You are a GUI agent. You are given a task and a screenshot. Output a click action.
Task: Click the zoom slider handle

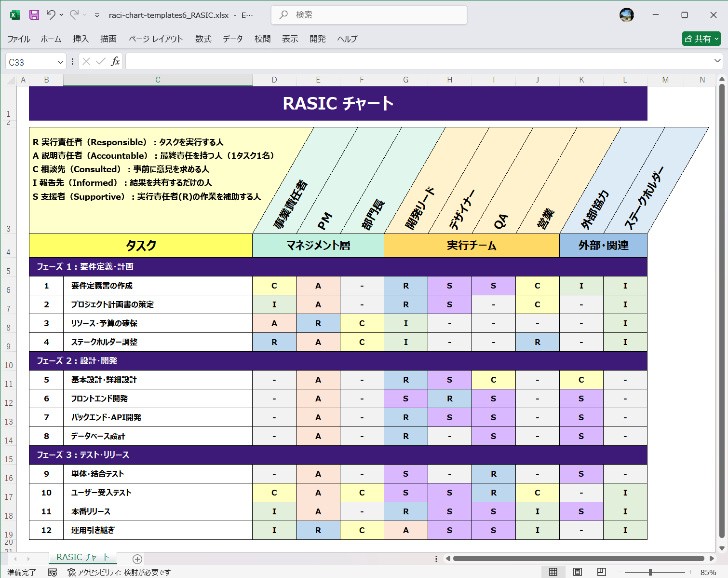tap(650, 572)
